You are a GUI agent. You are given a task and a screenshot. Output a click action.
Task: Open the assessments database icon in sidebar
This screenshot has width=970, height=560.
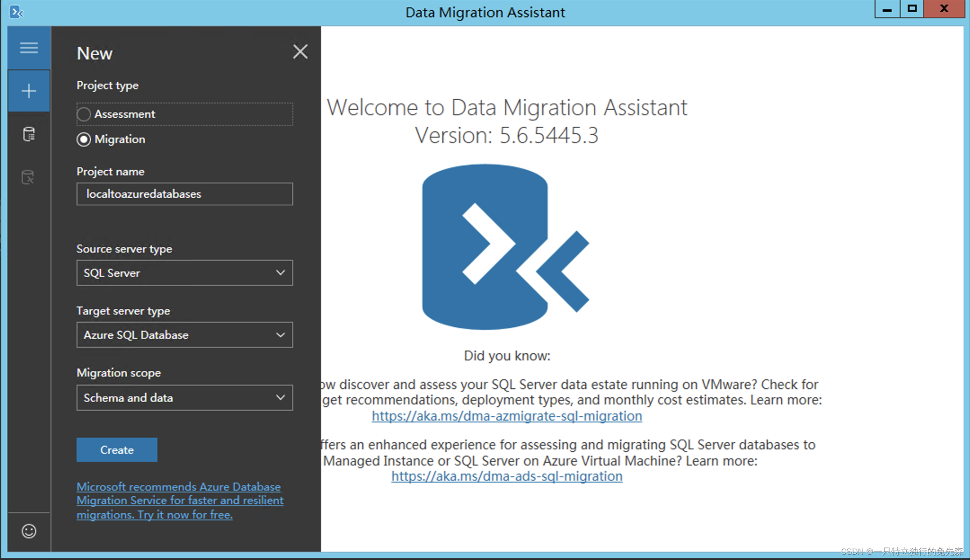pyautogui.click(x=29, y=134)
